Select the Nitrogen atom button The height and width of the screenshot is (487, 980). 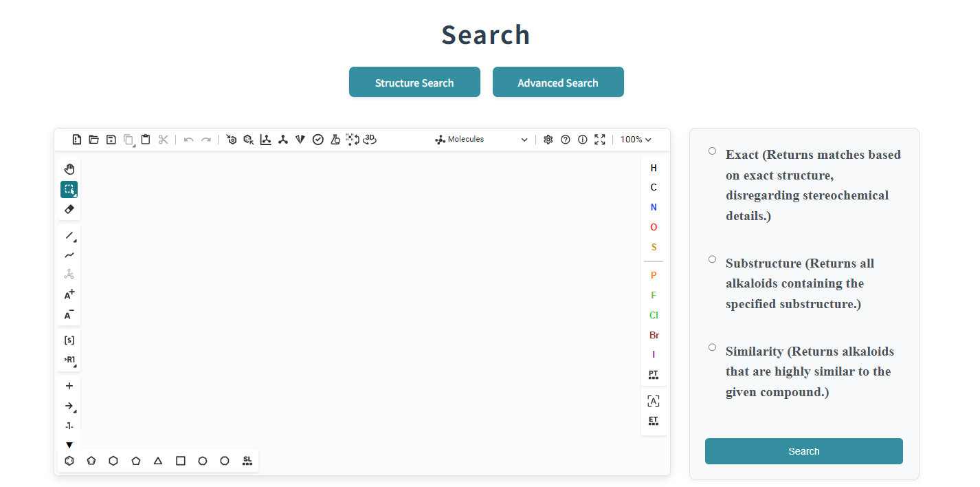click(x=654, y=207)
